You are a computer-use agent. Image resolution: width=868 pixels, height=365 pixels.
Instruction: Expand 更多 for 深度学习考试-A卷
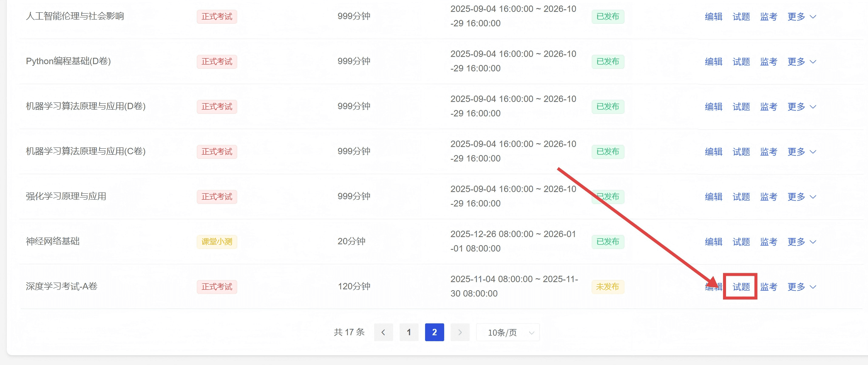click(x=801, y=287)
